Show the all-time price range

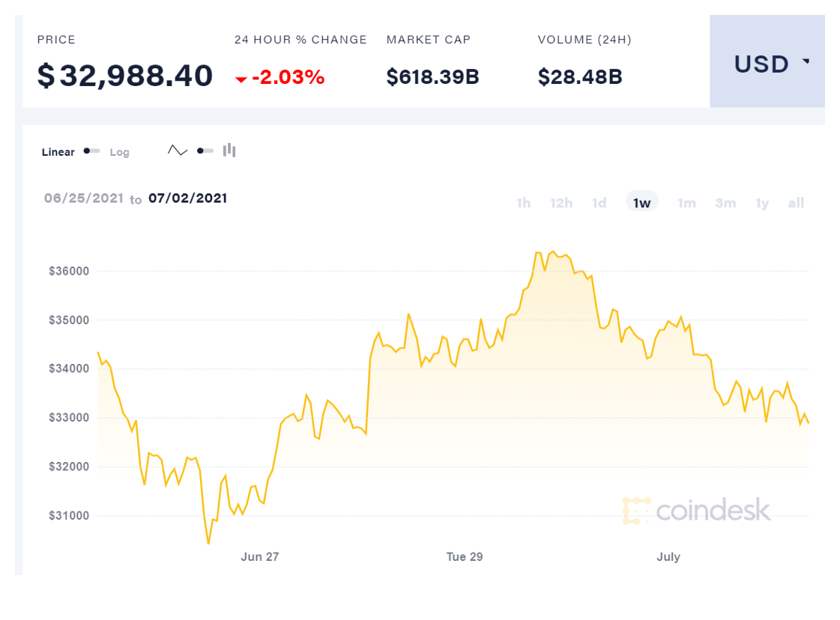[x=796, y=203]
